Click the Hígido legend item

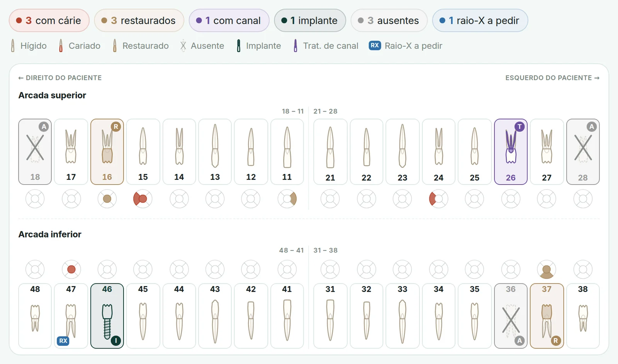(28, 46)
